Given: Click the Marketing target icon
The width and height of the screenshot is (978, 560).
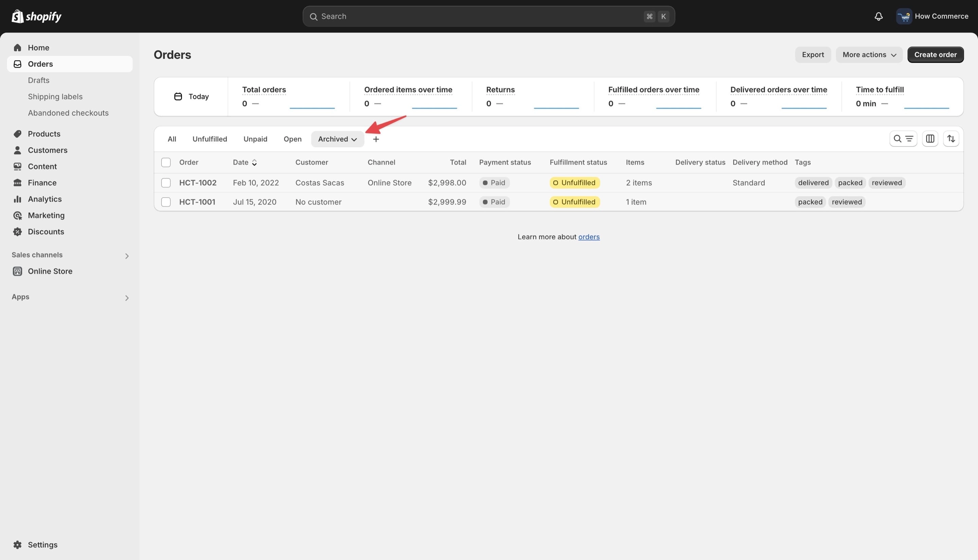Looking at the screenshot, I should pyautogui.click(x=17, y=215).
